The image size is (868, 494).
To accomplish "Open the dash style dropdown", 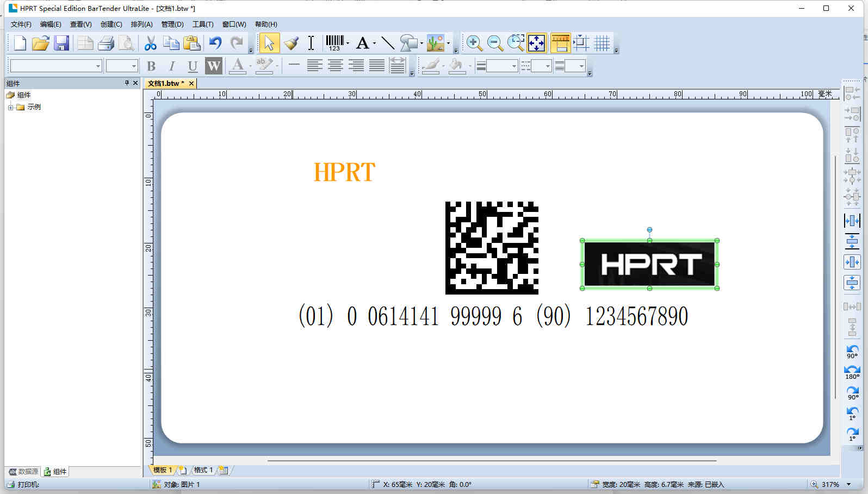I will tap(548, 66).
